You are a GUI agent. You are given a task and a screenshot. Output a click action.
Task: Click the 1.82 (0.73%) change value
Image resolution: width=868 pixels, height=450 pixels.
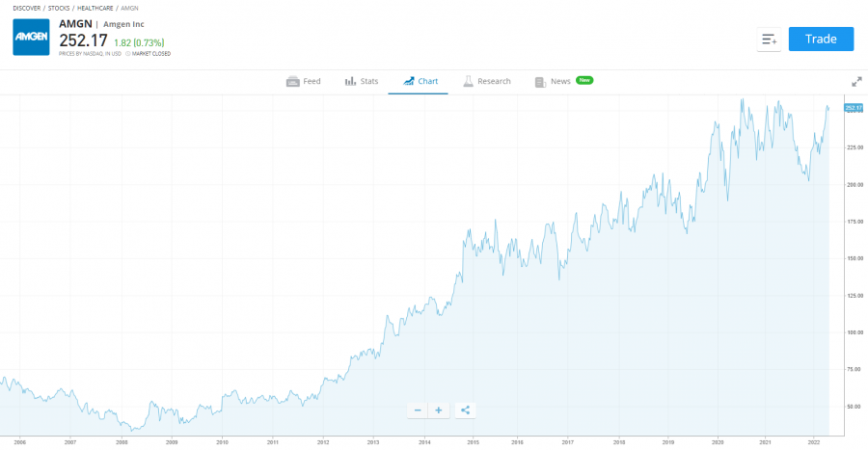pyautogui.click(x=139, y=42)
